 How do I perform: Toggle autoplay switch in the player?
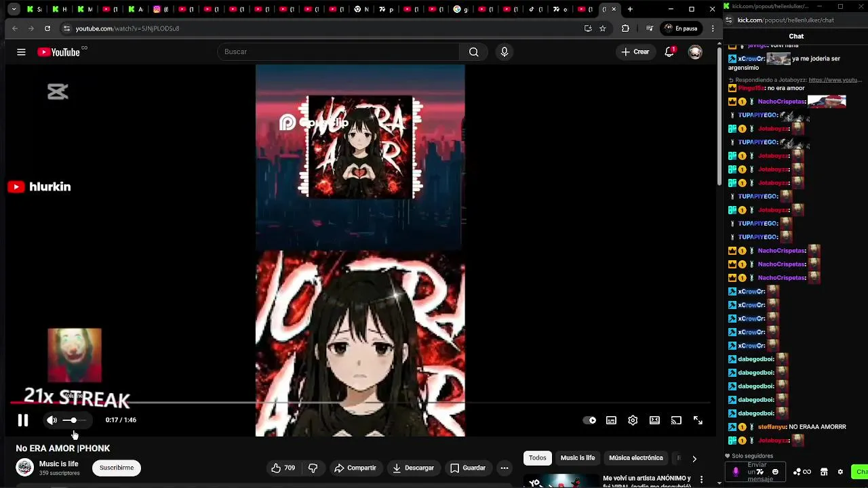pos(590,420)
